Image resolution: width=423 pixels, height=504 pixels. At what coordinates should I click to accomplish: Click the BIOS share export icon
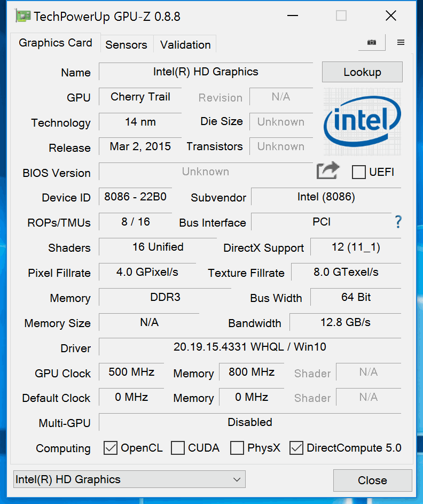click(328, 171)
